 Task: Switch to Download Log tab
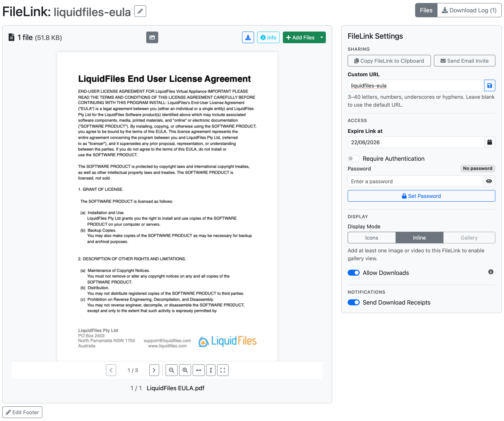coord(469,10)
